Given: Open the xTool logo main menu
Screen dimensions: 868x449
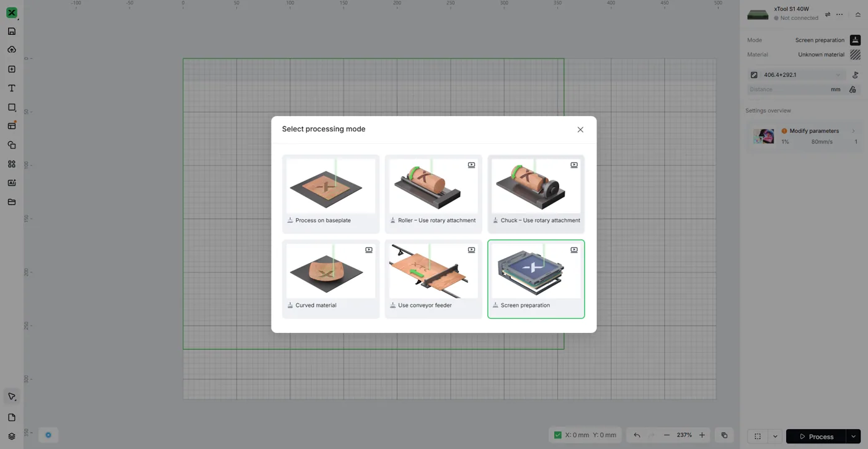Looking at the screenshot, I should click(x=12, y=12).
